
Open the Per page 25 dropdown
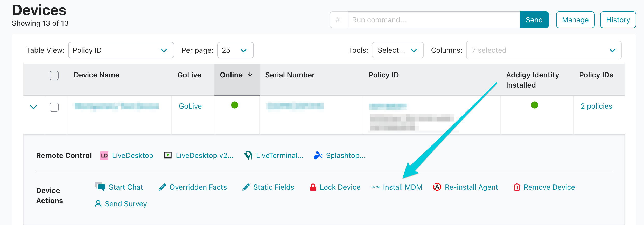(x=235, y=50)
